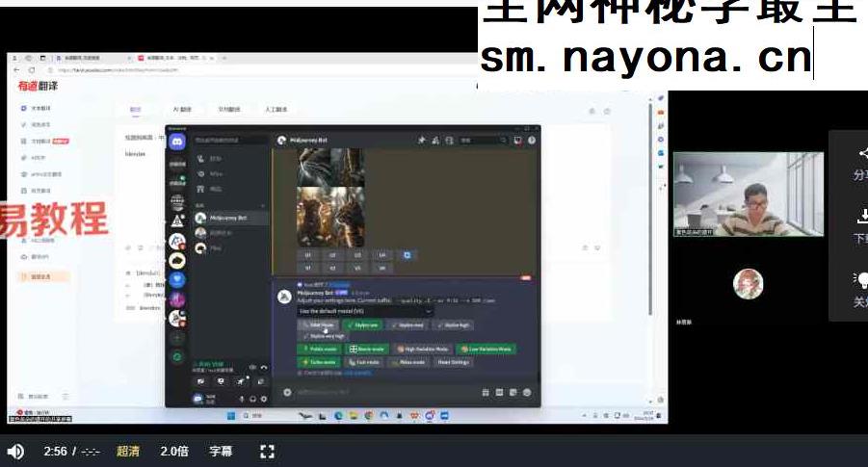Switch to the AI翻译 tab in Youdao
The height and width of the screenshot is (467, 868).
coord(181,110)
